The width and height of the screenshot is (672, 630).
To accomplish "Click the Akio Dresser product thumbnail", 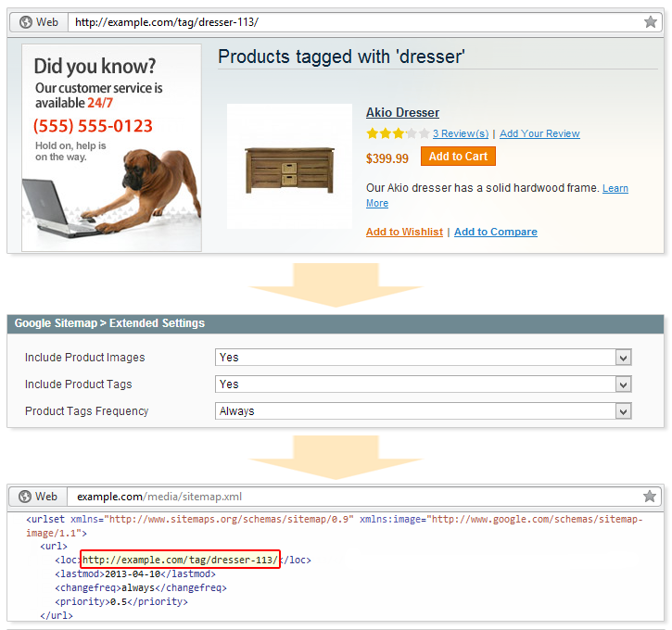I will 289,167.
